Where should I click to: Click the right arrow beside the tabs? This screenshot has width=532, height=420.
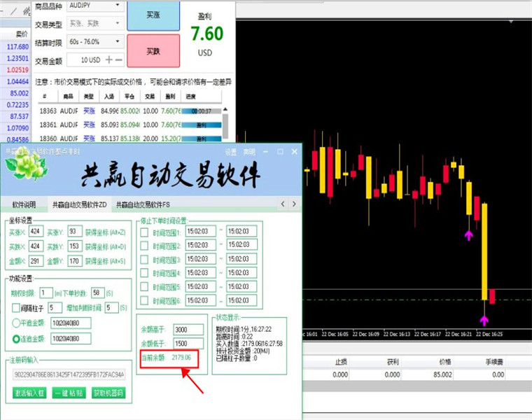click(294, 204)
